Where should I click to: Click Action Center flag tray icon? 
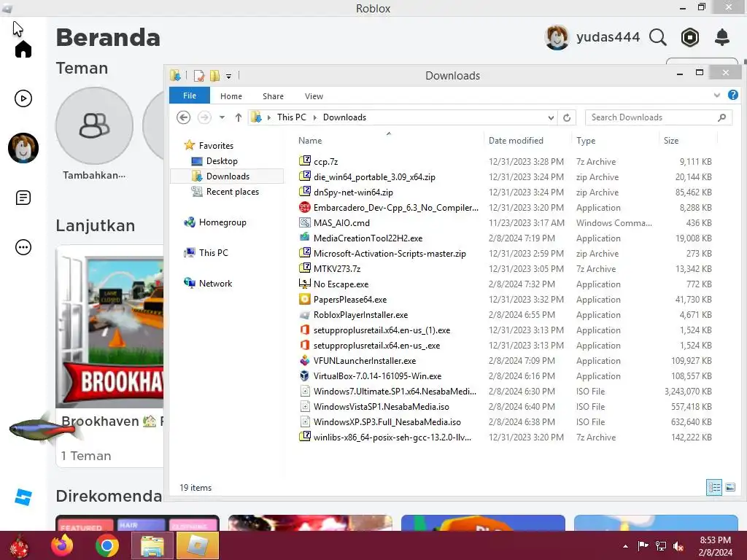click(x=643, y=546)
